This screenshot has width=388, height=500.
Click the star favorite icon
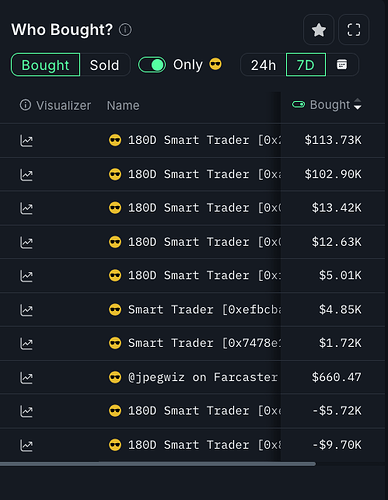point(319,30)
